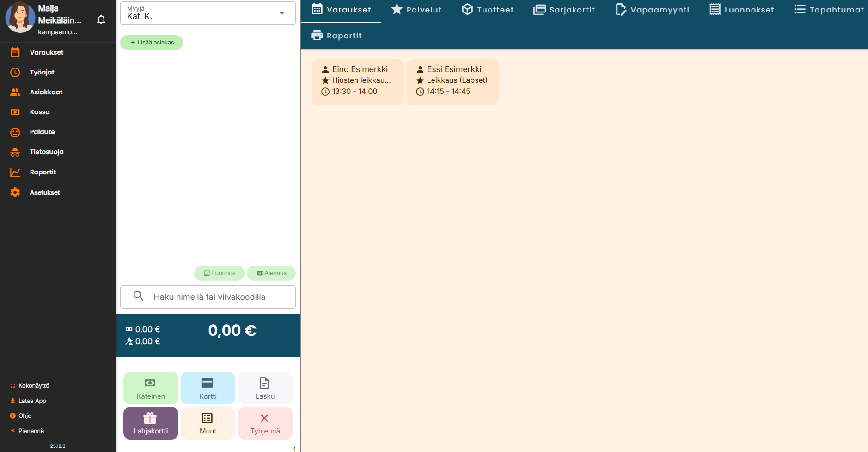The height and width of the screenshot is (452, 868).
Task: Expand the Myyjä seller dropdown
Action: pyautogui.click(x=281, y=13)
